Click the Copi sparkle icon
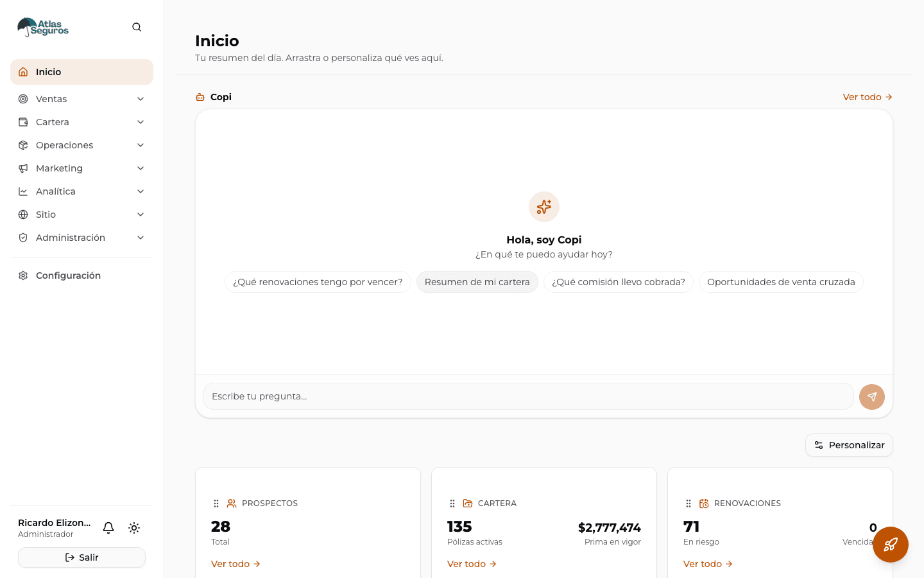The height and width of the screenshot is (578, 924). [544, 207]
